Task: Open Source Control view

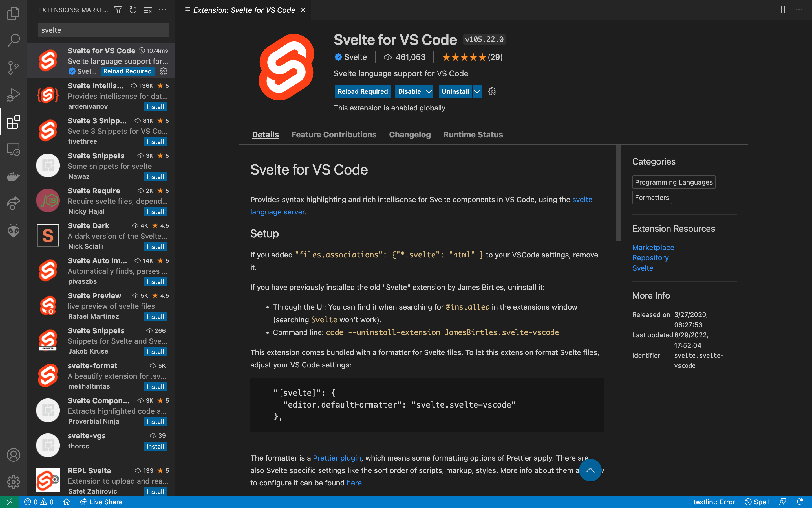Action: (x=14, y=67)
